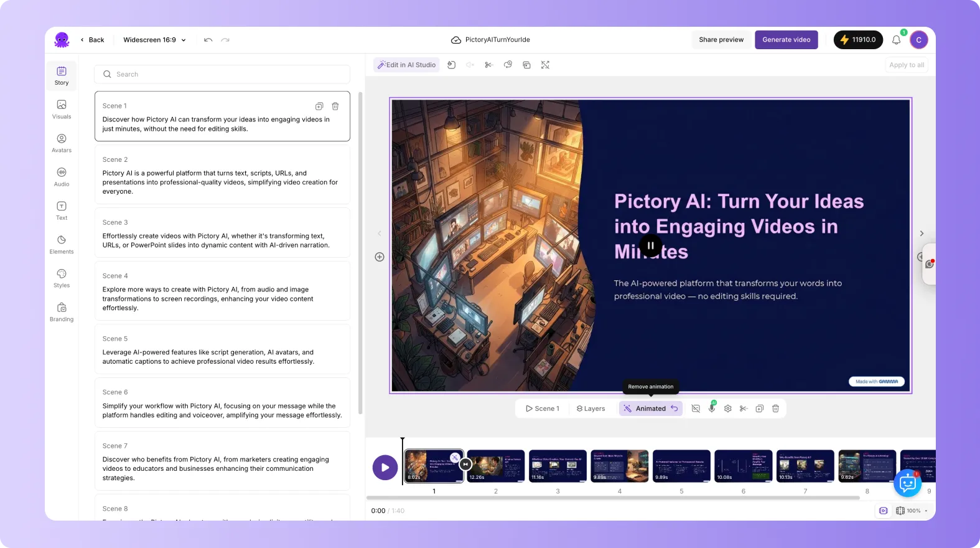The width and height of the screenshot is (980, 548).
Task: Open the Visuals panel in the sidebar
Action: 62,109
